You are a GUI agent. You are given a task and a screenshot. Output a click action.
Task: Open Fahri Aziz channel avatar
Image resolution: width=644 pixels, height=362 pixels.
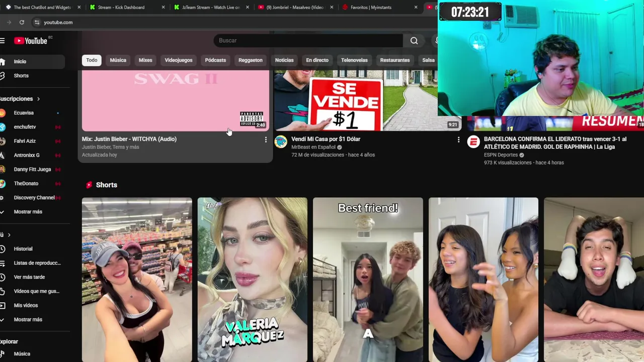[x=3, y=141]
